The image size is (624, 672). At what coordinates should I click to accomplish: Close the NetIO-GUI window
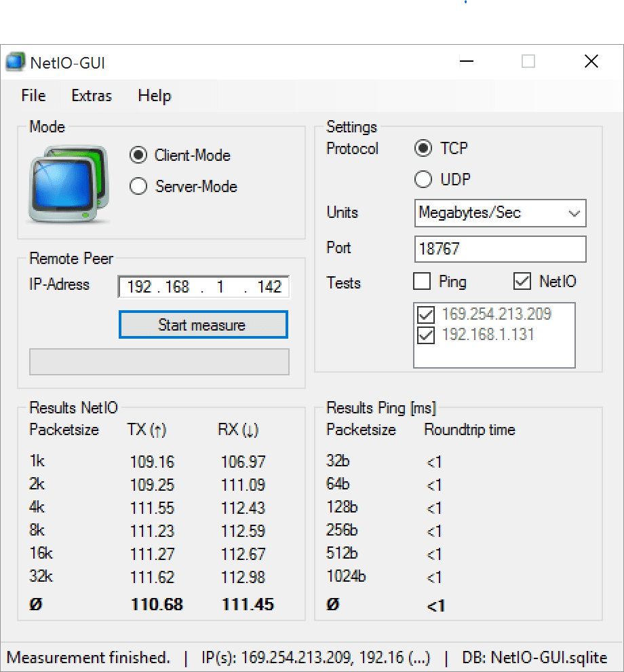point(591,62)
